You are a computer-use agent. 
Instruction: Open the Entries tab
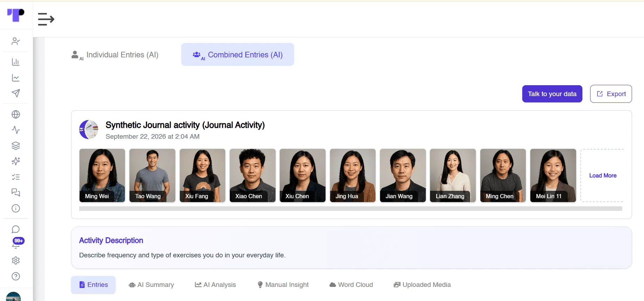point(93,285)
